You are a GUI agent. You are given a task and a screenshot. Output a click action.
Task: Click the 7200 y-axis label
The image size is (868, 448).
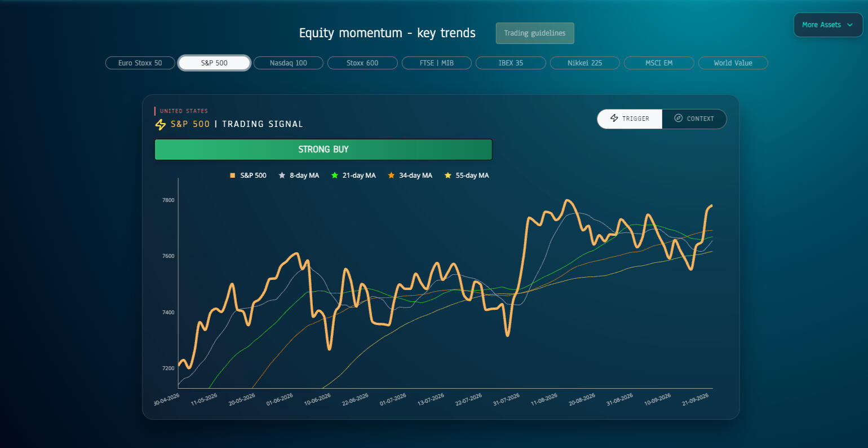(169, 368)
